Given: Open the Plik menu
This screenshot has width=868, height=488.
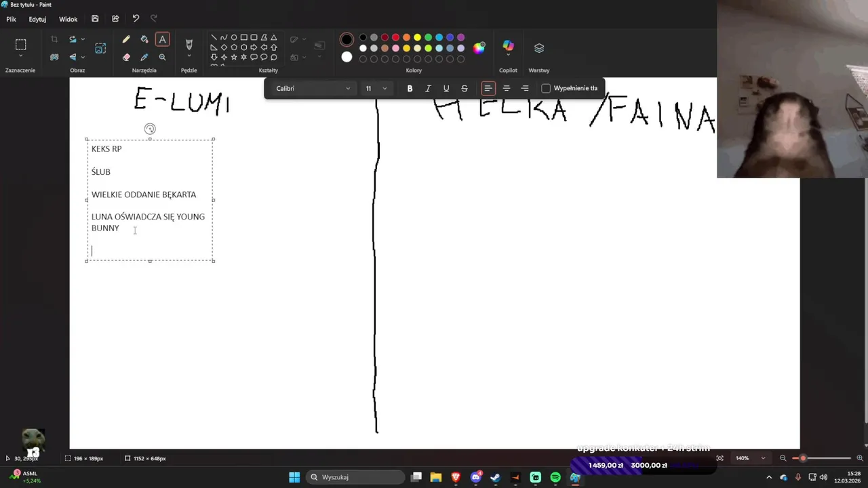Looking at the screenshot, I should click(x=12, y=19).
